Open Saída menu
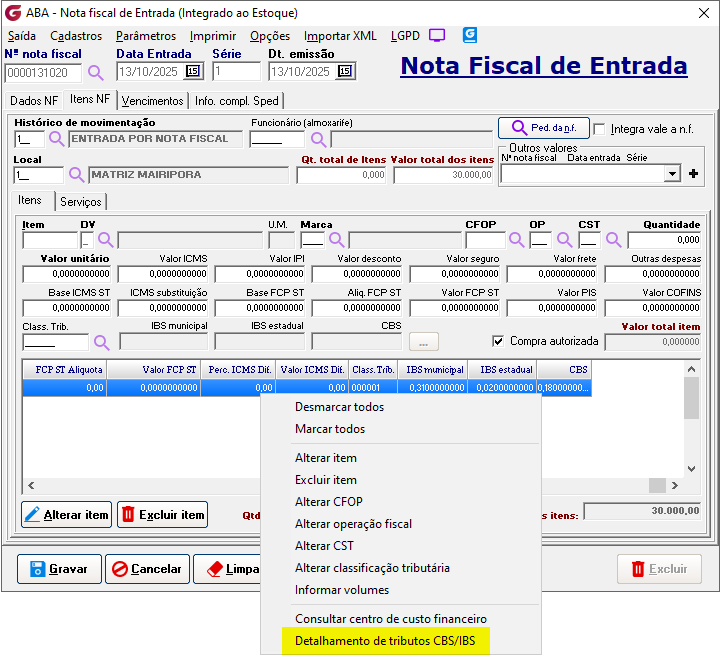Viewport: 722px width, 660px height. click(x=22, y=36)
